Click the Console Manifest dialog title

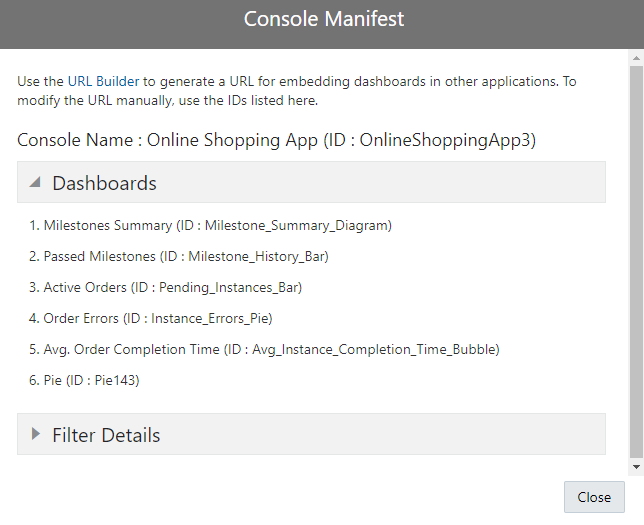point(323,20)
